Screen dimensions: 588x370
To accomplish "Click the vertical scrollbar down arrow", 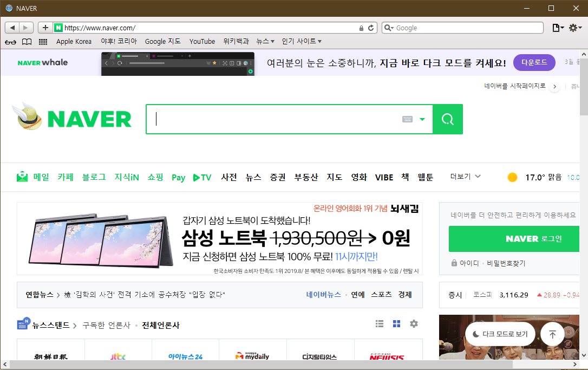I will click(584, 355).
